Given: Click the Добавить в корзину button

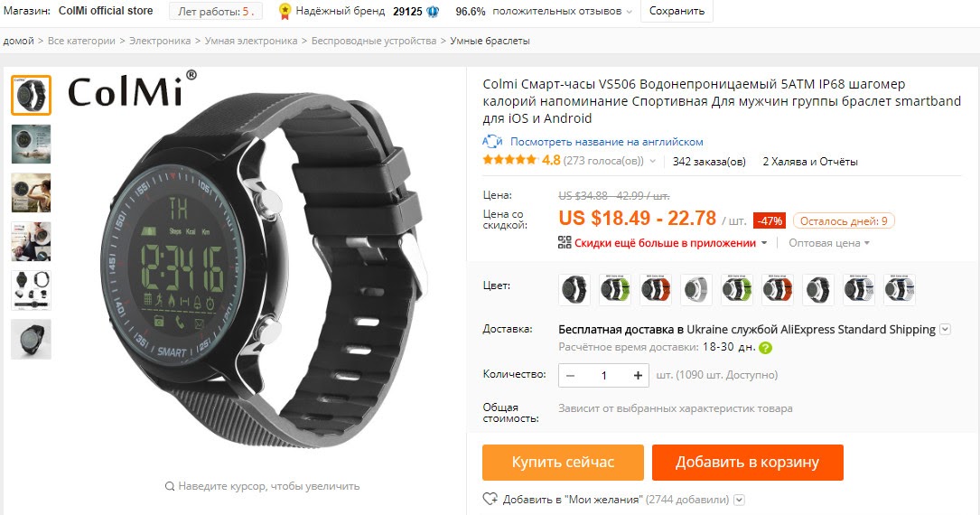Looking at the screenshot, I should tap(748, 462).
